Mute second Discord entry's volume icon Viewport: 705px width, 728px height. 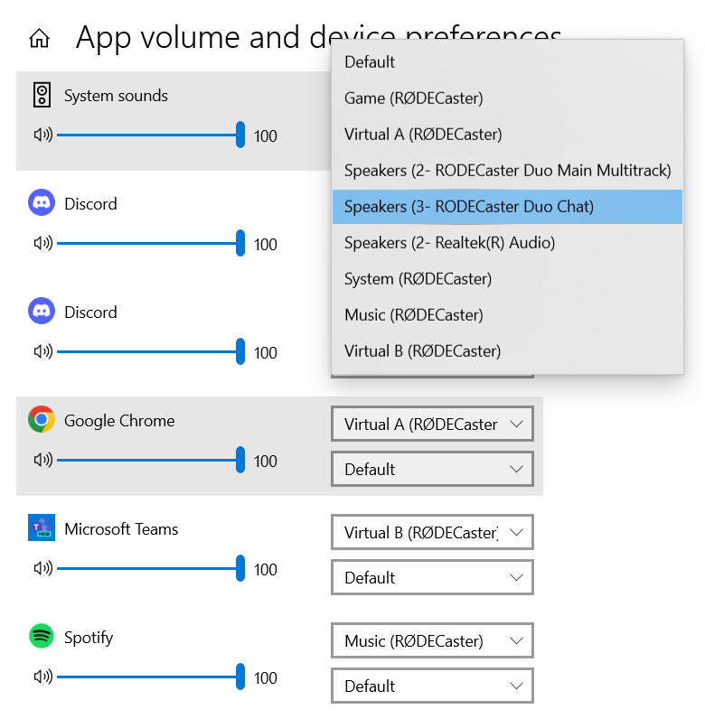[42, 351]
